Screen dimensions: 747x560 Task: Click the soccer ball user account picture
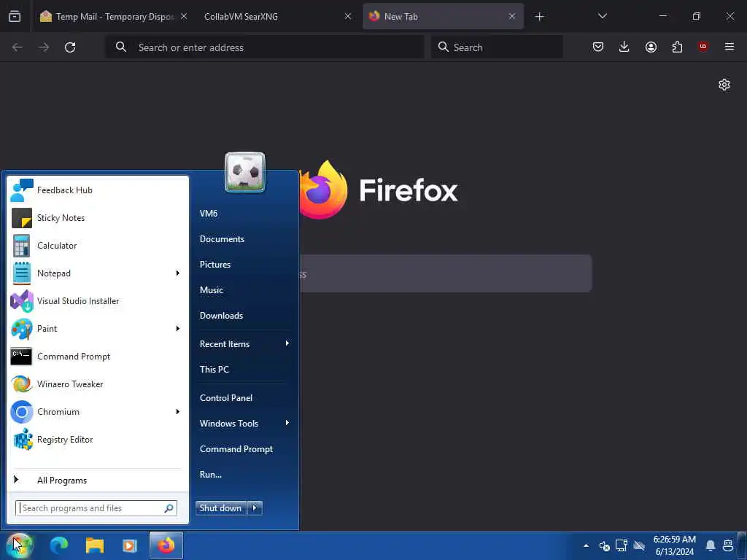[245, 172]
